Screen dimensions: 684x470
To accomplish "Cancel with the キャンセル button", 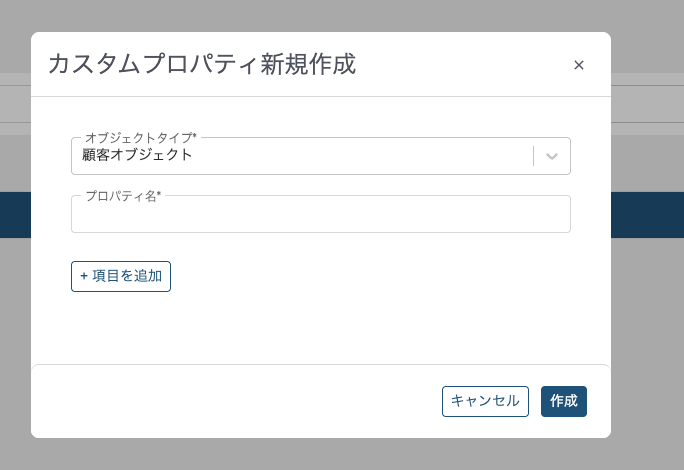I will coord(485,401).
